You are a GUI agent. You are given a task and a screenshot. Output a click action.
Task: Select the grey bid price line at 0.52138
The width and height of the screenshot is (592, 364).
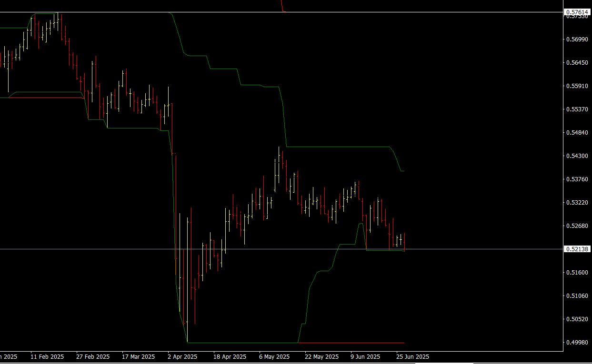(281, 249)
